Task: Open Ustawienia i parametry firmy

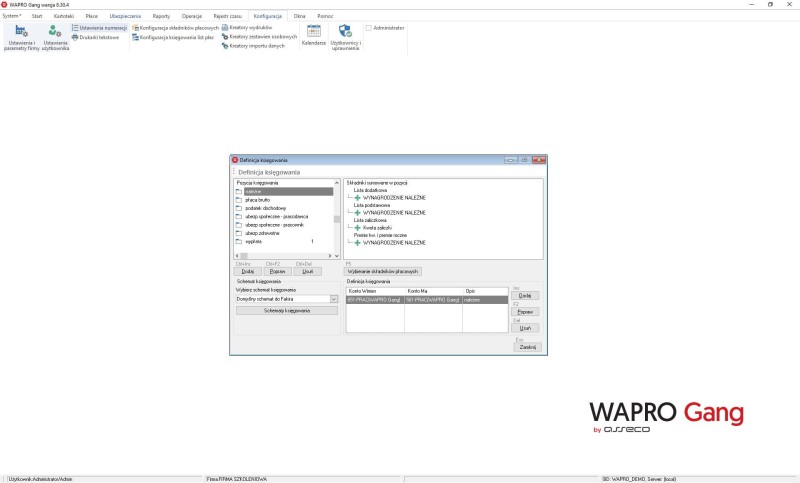Action: [21, 37]
